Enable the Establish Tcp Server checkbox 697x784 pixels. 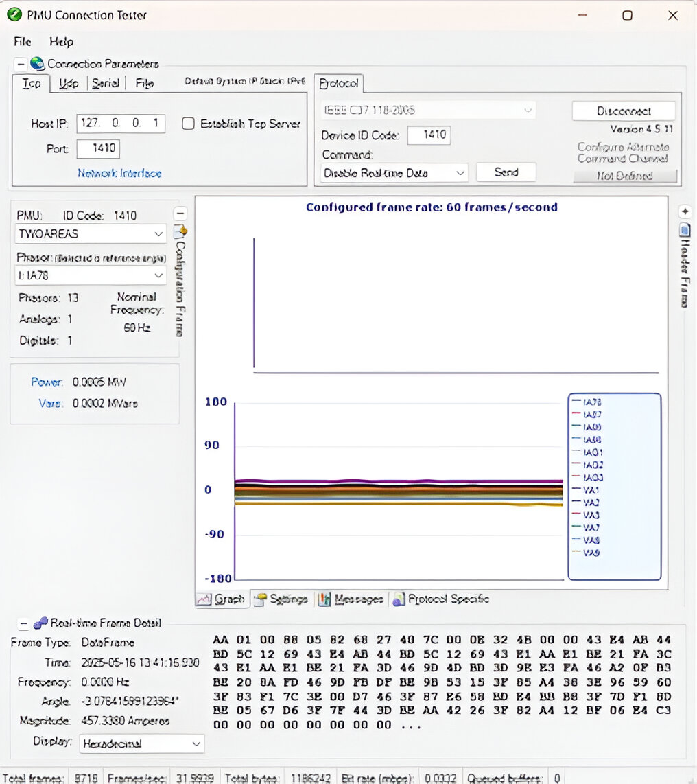tap(189, 124)
